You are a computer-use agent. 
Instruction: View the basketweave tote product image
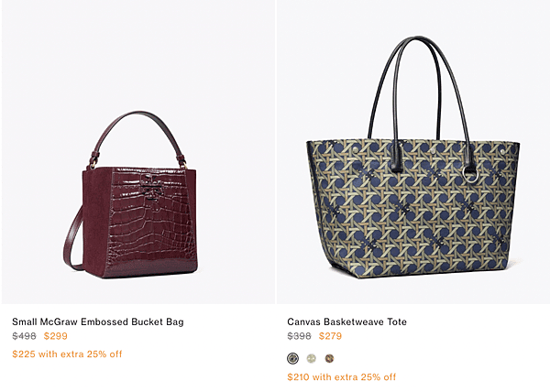pos(413,152)
